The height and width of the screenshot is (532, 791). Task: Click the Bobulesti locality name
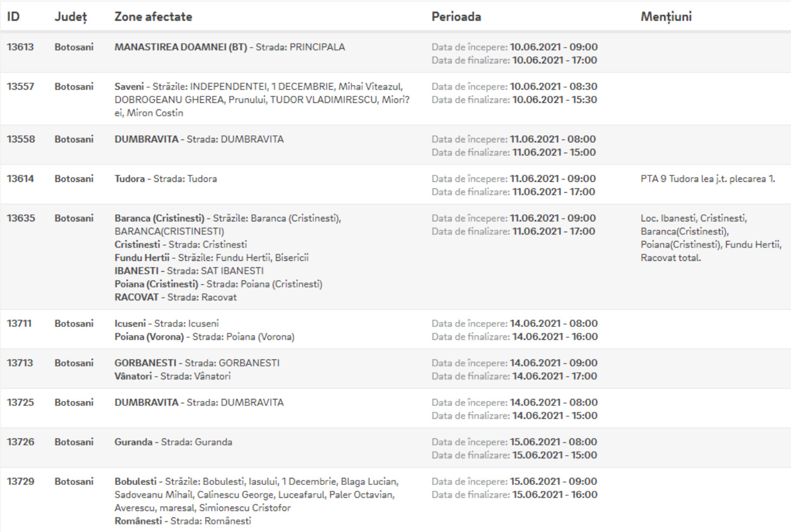point(135,482)
